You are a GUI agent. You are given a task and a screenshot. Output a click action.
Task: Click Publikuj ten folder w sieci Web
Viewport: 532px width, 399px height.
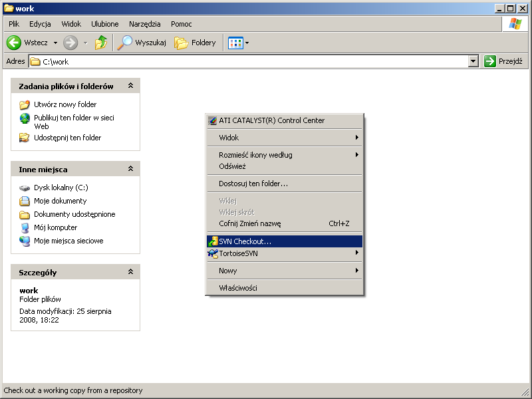pos(74,122)
